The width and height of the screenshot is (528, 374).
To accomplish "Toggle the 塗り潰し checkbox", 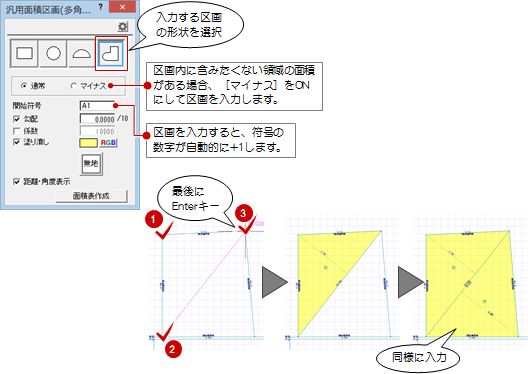I will pyautogui.click(x=16, y=142).
